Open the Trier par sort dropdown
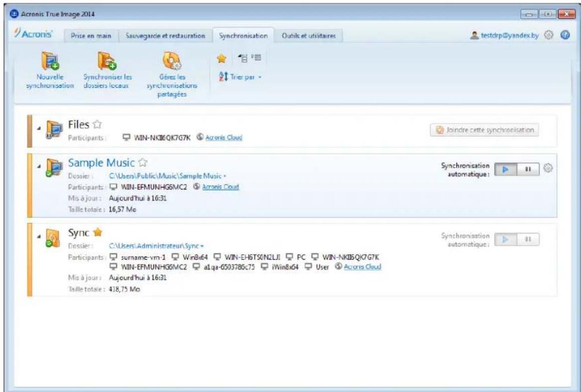 pos(240,77)
